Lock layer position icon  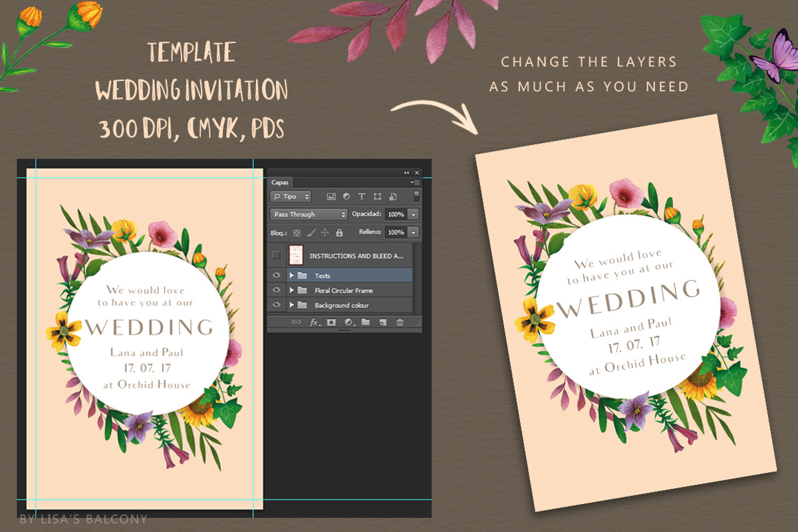click(325, 233)
